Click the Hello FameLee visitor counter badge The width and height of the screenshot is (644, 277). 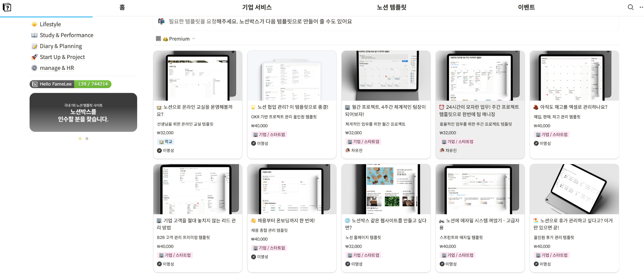tap(71, 84)
